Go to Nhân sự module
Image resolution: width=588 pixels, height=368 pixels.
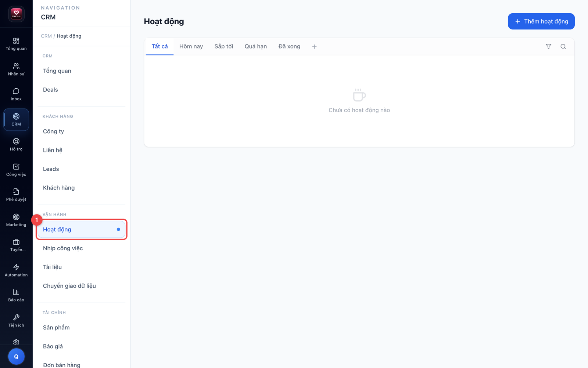pyautogui.click(x=16, y=69)
